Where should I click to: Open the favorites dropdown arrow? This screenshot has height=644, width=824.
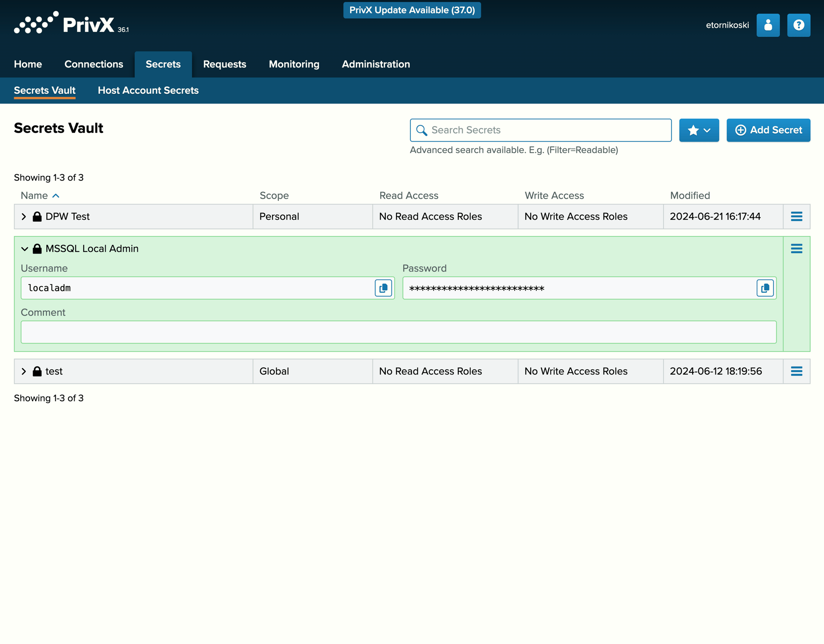(706, 130)
